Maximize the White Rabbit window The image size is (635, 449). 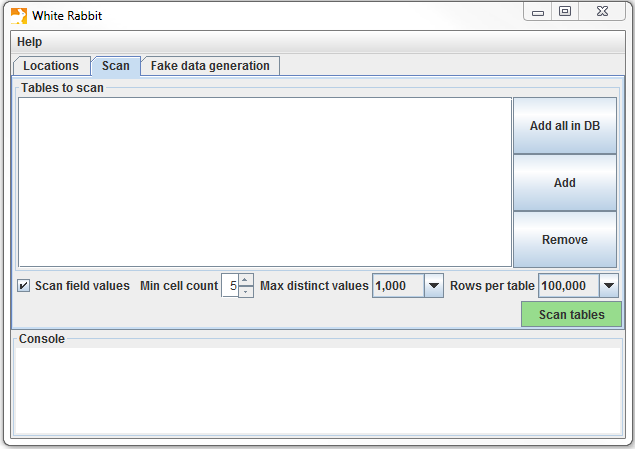click(565, 11)
